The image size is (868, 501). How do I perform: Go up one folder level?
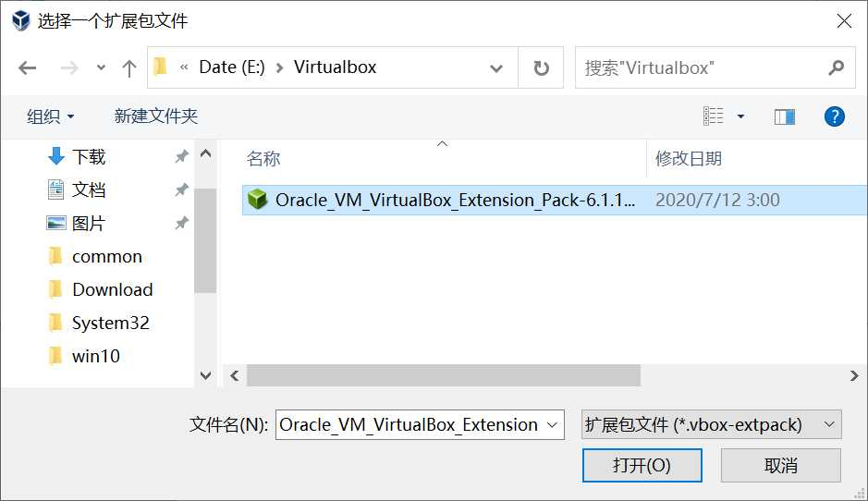tap(129, 68)
